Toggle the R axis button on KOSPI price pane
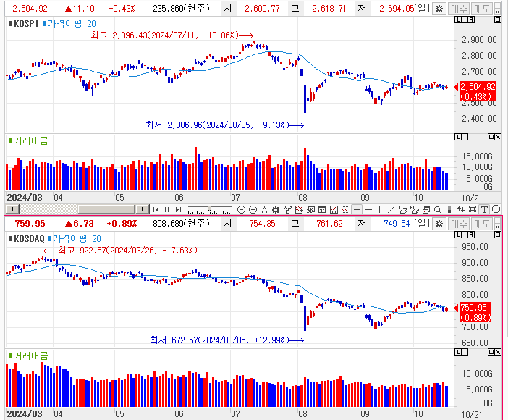The height and width of the screenshot is (420, 508). pyautogui.click(x=471, y=20)
